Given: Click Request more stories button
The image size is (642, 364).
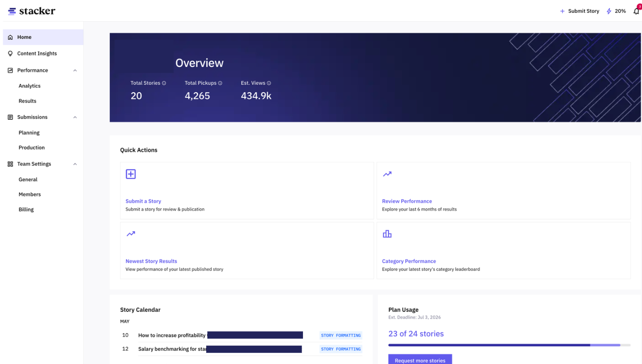Looking at the screenshot, I should pyautogui.click(x=420, y=359).
